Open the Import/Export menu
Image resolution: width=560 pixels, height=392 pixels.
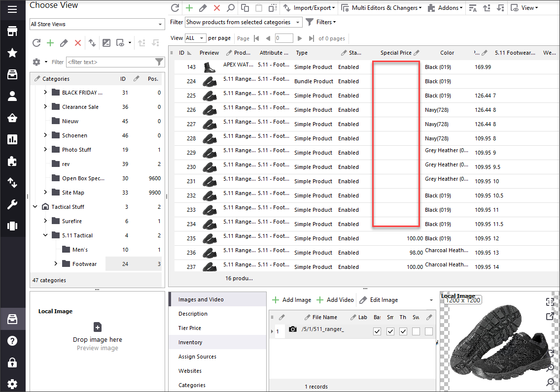point(309,8)
